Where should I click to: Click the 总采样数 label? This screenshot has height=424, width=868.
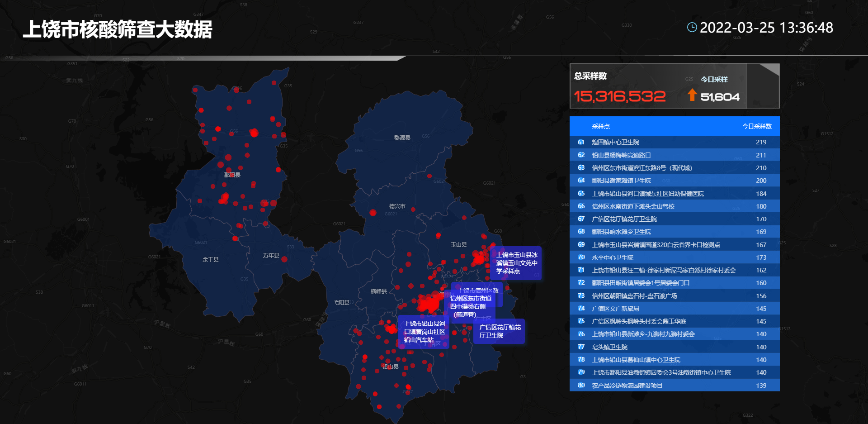pos(590,76)
